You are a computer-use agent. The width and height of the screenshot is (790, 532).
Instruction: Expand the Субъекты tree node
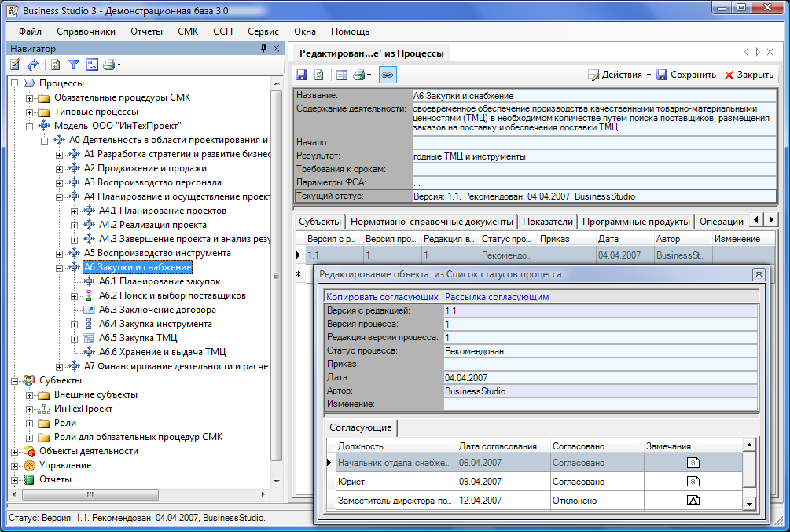tap(15, 380)
